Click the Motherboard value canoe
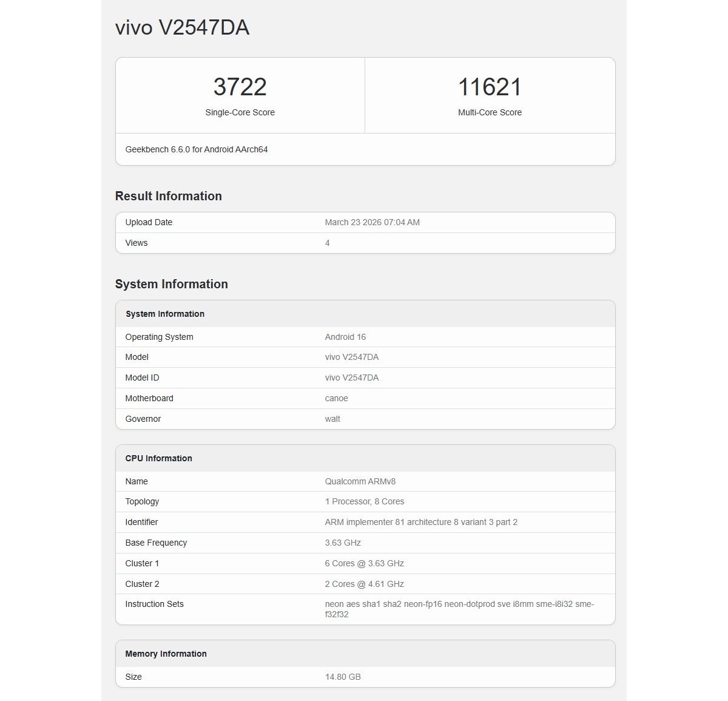The image size is (728, 701). pos(336,398)
